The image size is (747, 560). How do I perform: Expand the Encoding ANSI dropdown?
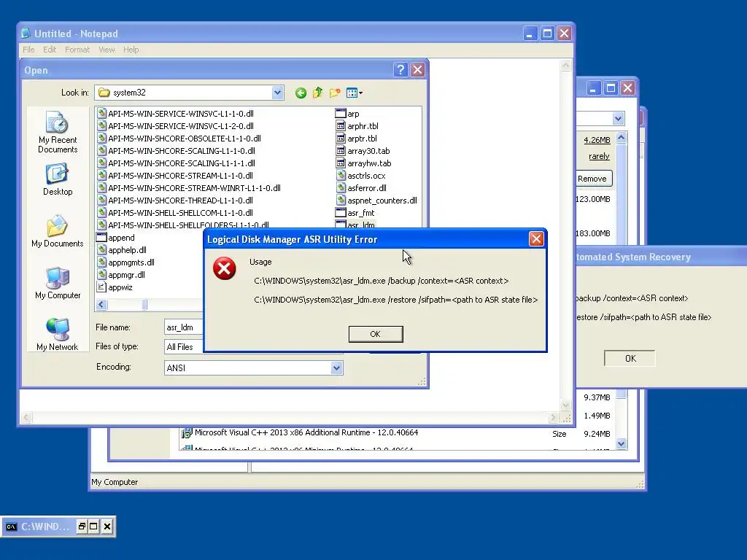point(336,367)
